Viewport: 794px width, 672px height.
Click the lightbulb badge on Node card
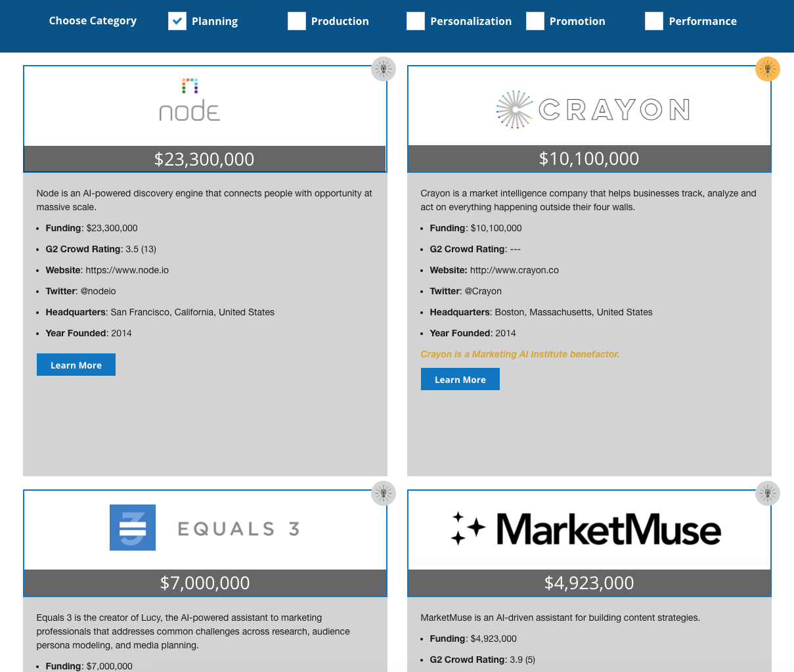[x=384, y=69]
